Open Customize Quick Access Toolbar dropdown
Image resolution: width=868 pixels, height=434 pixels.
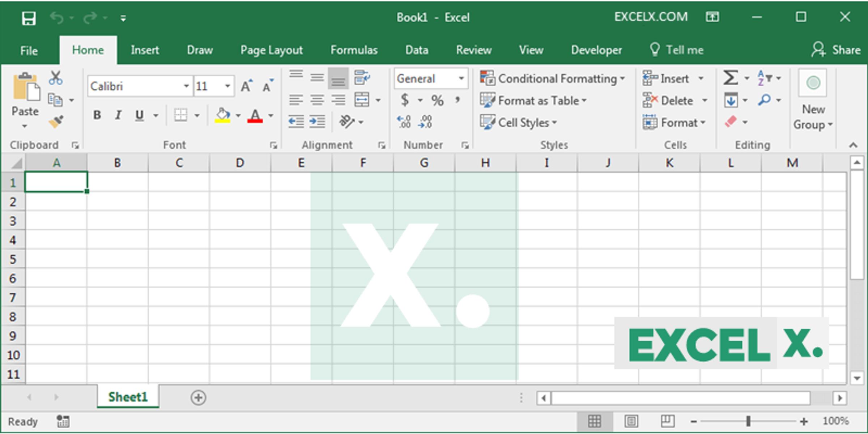click(123, 18)
